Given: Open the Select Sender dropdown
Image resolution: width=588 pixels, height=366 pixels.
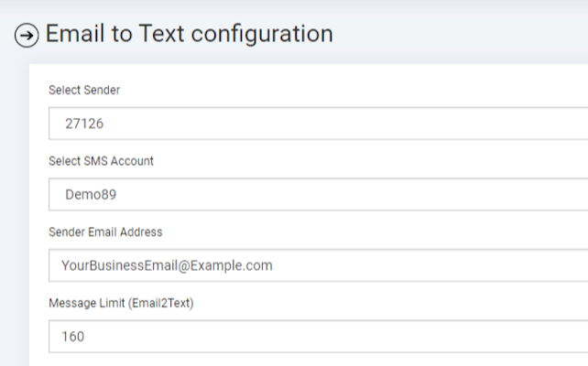Looking at the screenshot, I should (316, 124).
